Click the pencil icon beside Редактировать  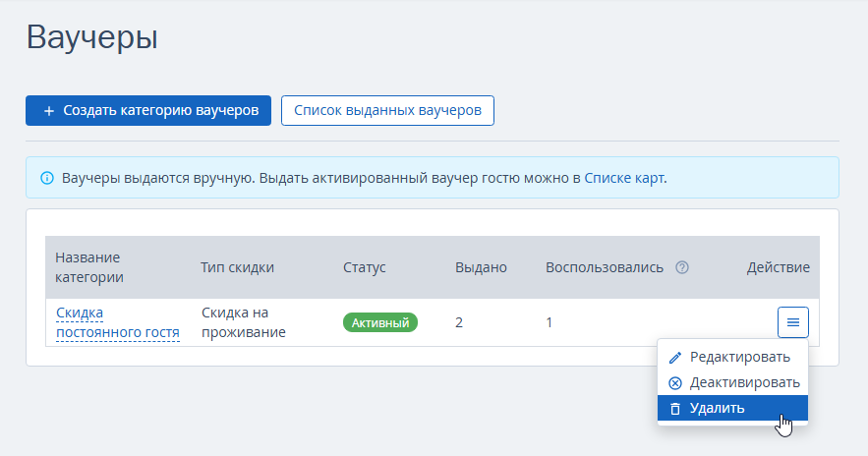click(674, 358)
